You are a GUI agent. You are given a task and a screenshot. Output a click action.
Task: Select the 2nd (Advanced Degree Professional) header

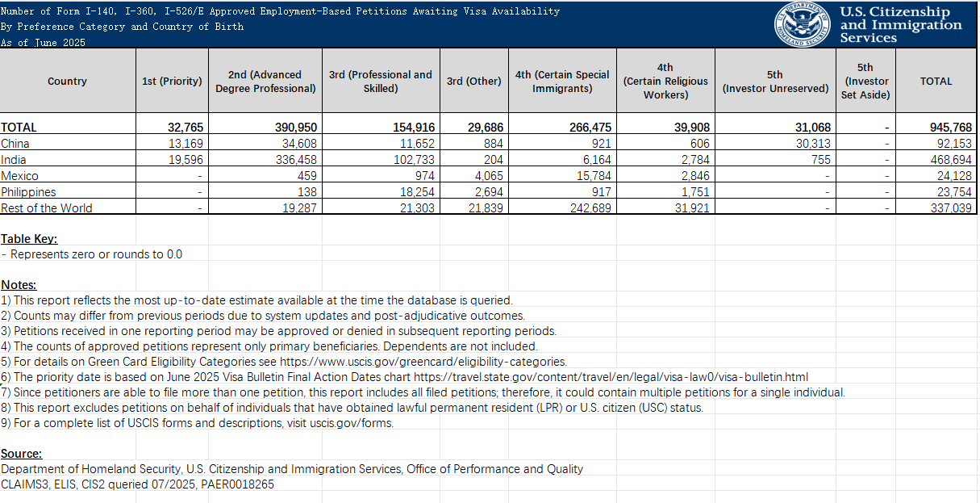click(265, 81)
